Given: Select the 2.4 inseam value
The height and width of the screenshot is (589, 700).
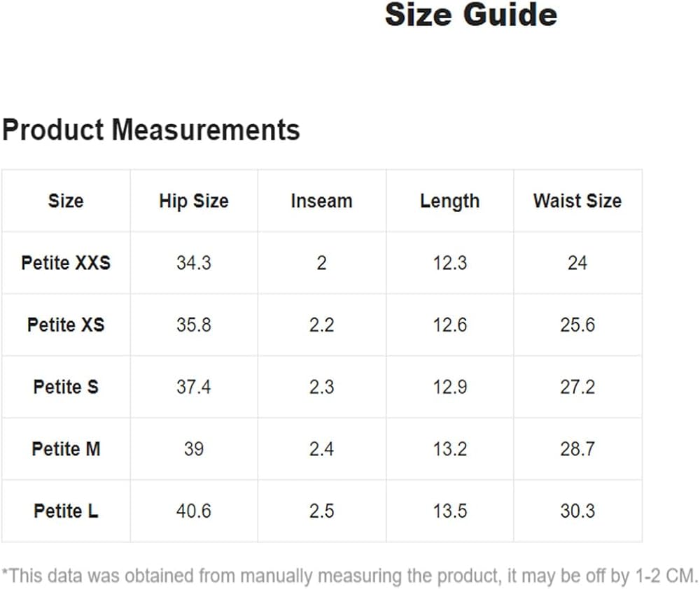Looking at the screenshot, I should [321, 449].
